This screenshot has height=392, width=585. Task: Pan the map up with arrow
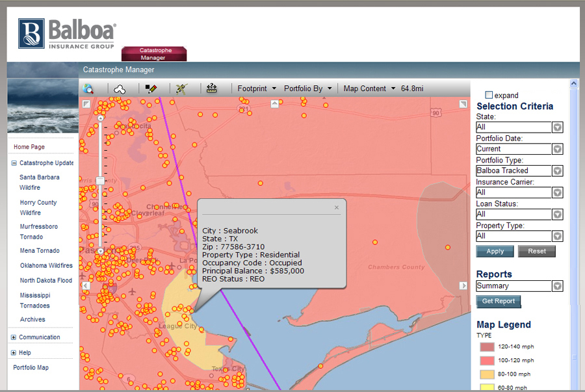274,104
